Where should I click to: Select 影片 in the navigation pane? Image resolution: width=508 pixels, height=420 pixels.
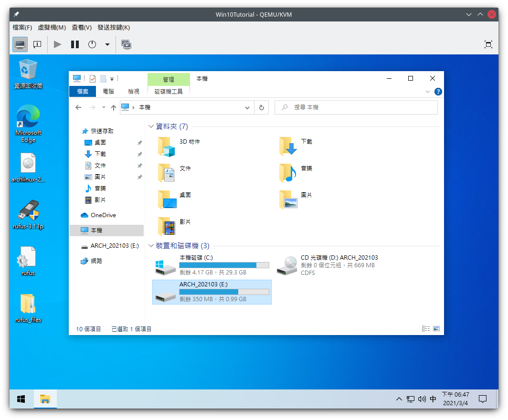pyautogui.click(x=100, y=200)
